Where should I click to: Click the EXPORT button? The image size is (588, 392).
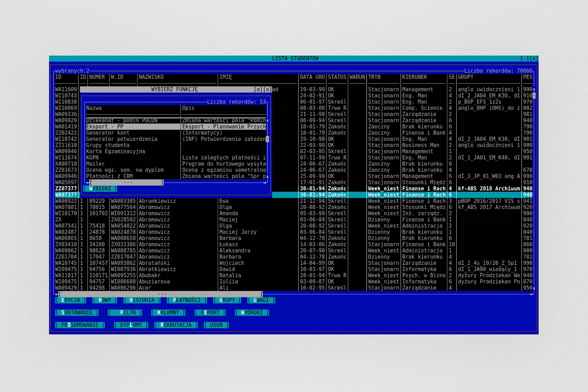tap(210, 312)
